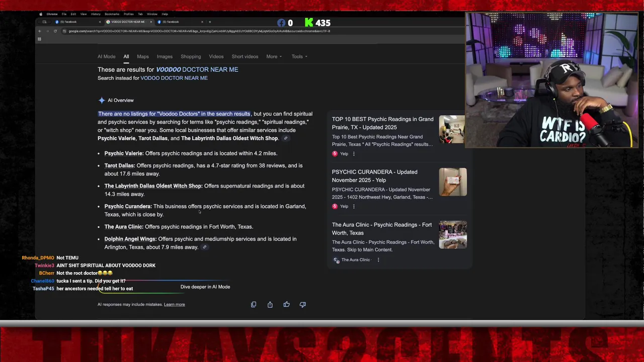Give thumbs up to AI Overview

point(286,304)
